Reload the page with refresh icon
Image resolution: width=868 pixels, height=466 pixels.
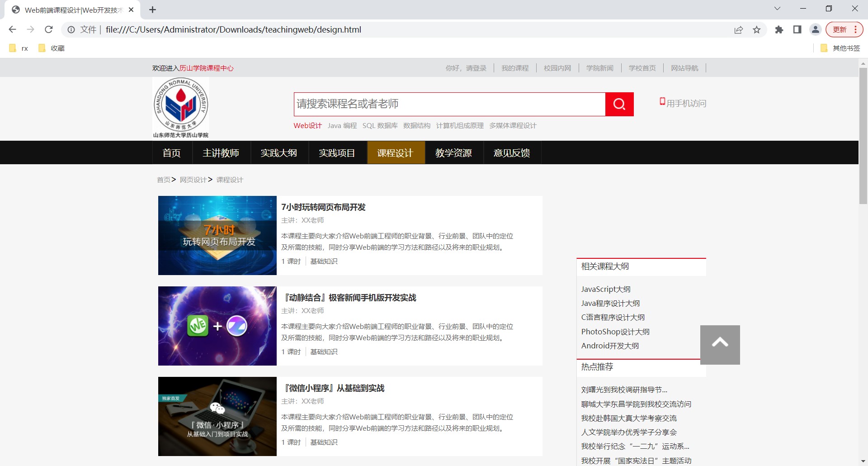click(x=49, y=29)
